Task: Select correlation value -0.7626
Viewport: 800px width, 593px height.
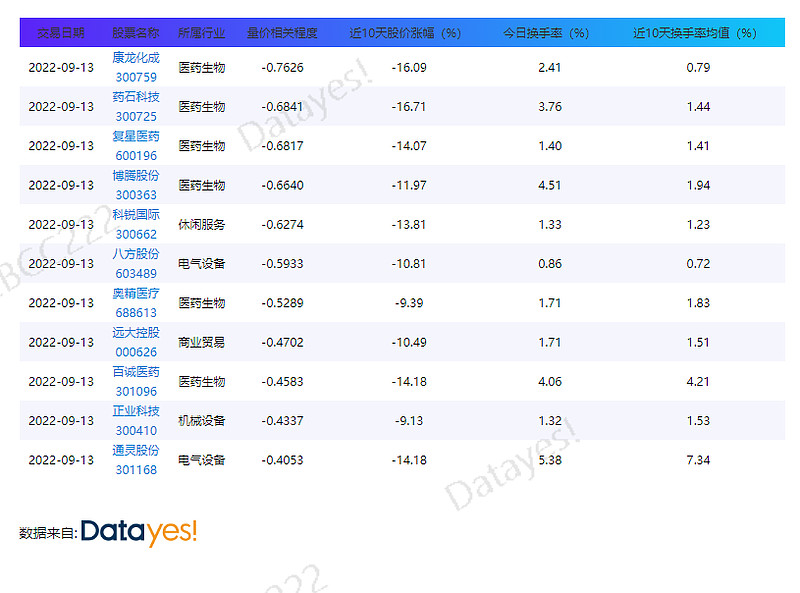Action: coord(282,67)
